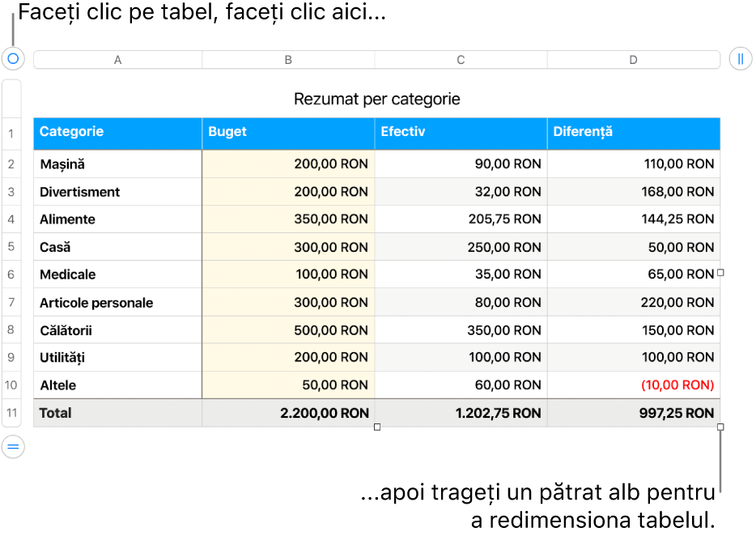Click the 144,25 RON difference cell

point(634,219)
